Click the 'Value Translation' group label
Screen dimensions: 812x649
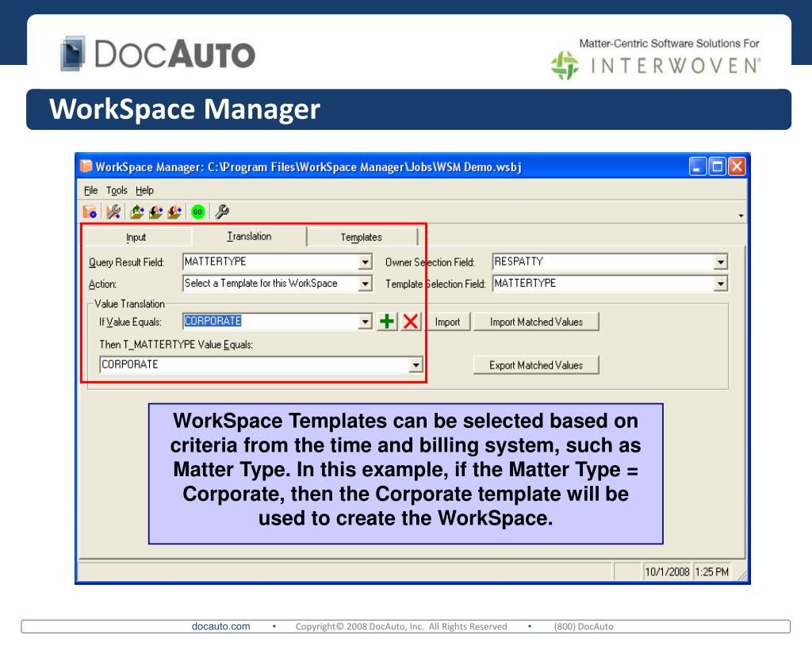coord(129,304)
